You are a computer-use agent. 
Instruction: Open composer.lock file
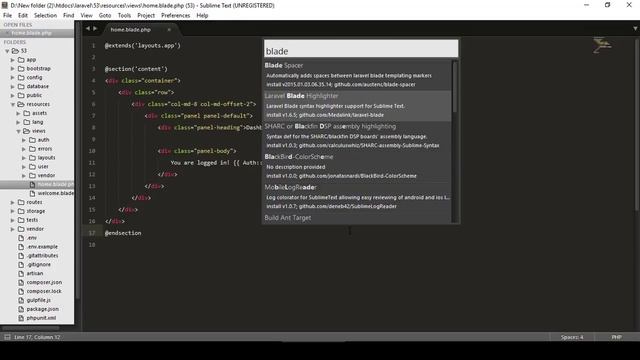[44, 291]
